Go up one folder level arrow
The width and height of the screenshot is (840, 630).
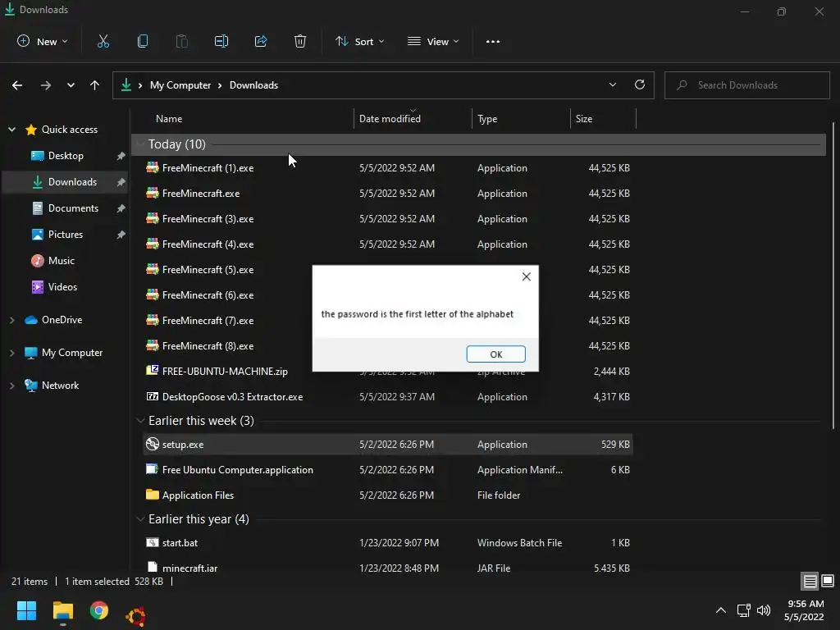(x=95, y=85)
